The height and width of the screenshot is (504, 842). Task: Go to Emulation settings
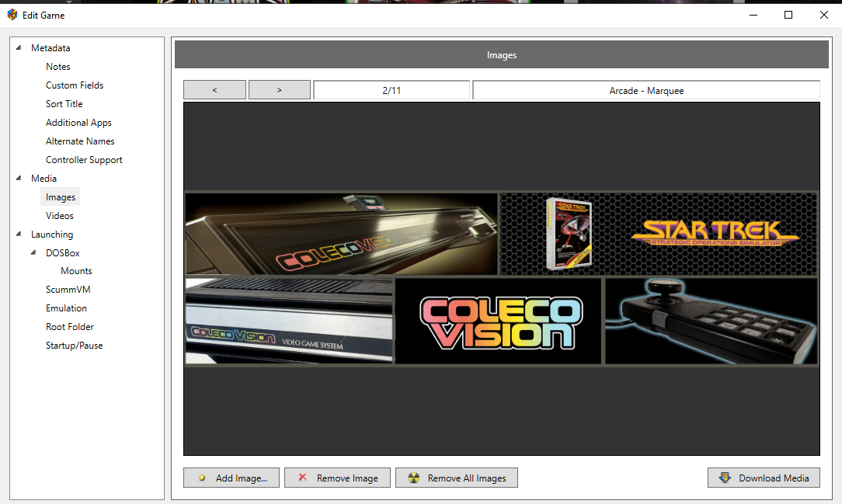(66, 308)
